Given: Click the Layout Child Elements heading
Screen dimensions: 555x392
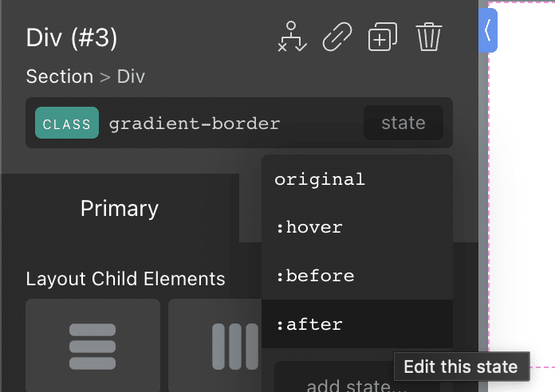Looking at the screenshot, I should coord(125,279).
